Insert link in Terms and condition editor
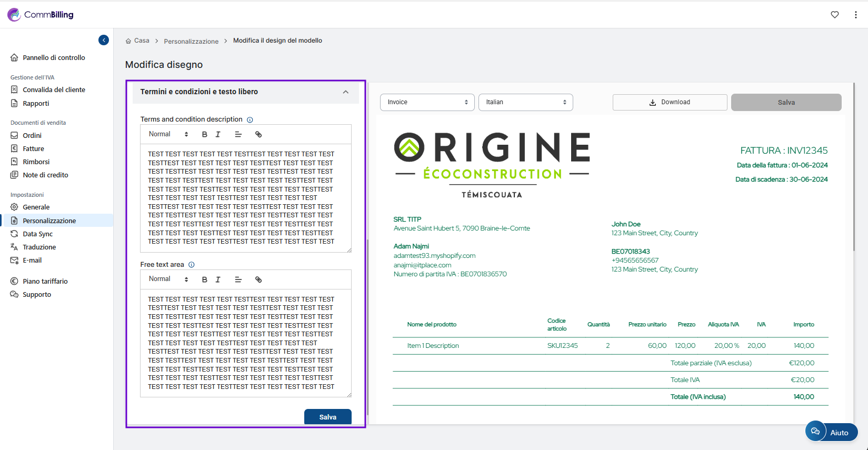This screenshot has width=868, height=450. click(x=258, y=134)
